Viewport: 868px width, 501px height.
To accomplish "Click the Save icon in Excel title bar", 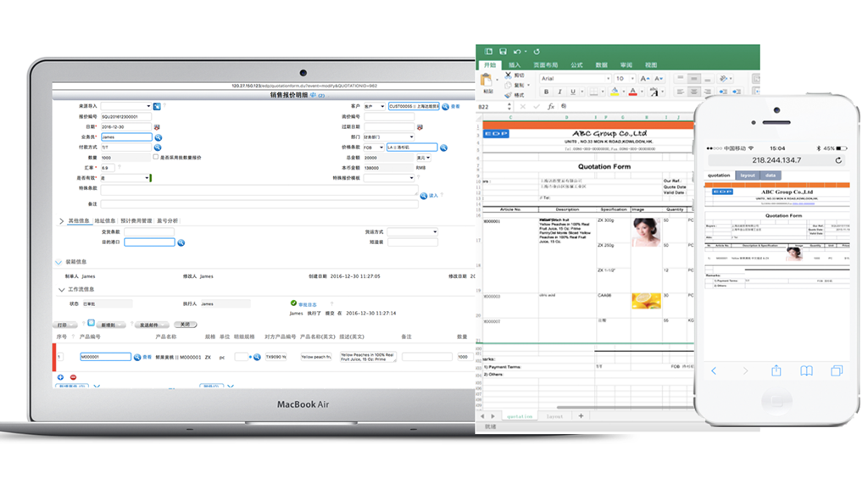I will tap(503, 52).
